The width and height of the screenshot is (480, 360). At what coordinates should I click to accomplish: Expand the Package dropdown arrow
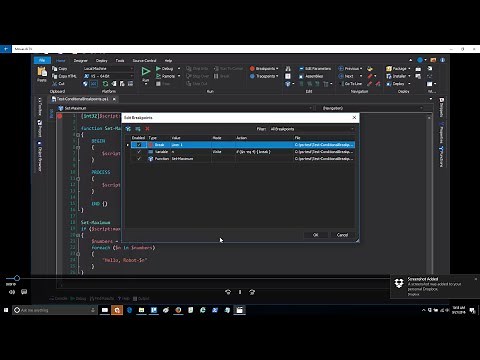(409, 68)
